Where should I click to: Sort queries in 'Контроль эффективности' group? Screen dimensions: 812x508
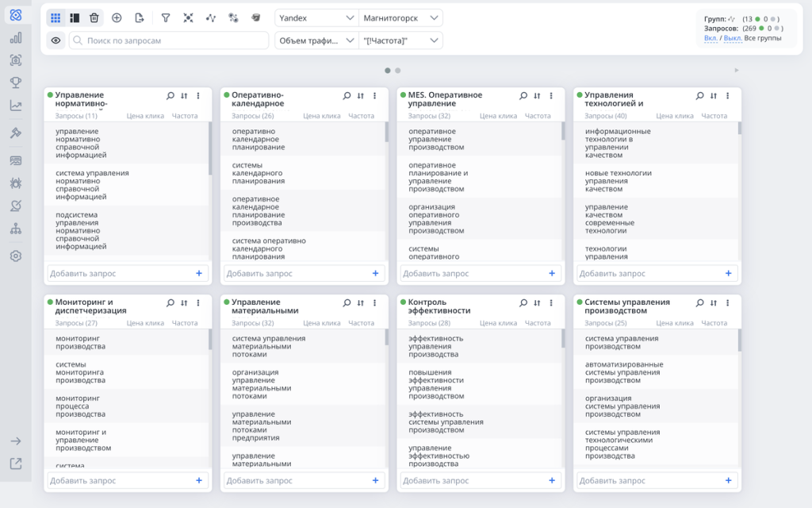pos(537,302)
